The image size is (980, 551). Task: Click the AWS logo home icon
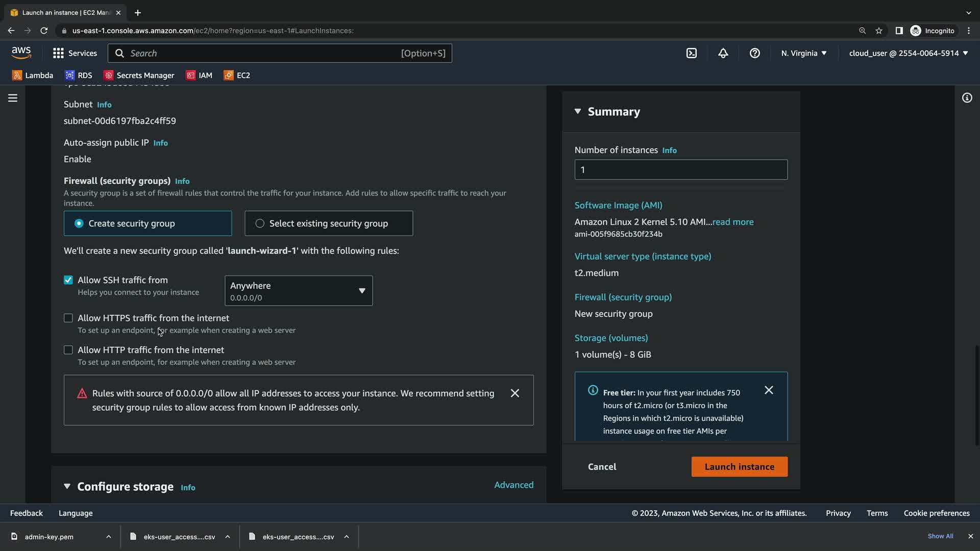[x=21, y=53]
